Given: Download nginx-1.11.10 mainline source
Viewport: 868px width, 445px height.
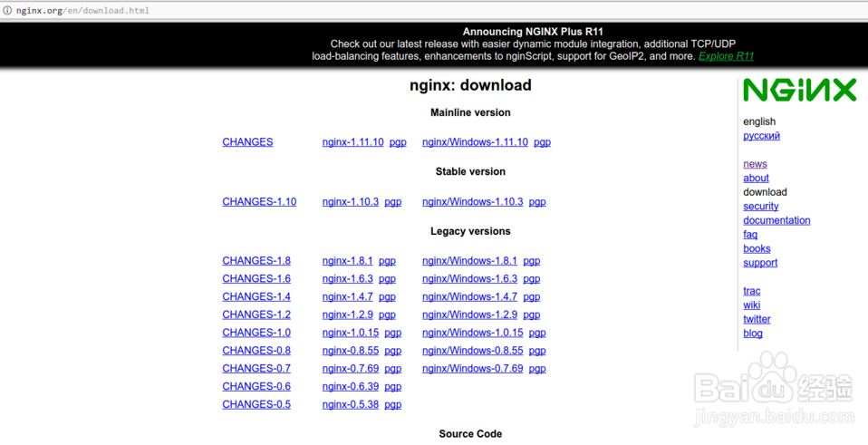Looking at the screenshot, I should click(x=352, y=142).
